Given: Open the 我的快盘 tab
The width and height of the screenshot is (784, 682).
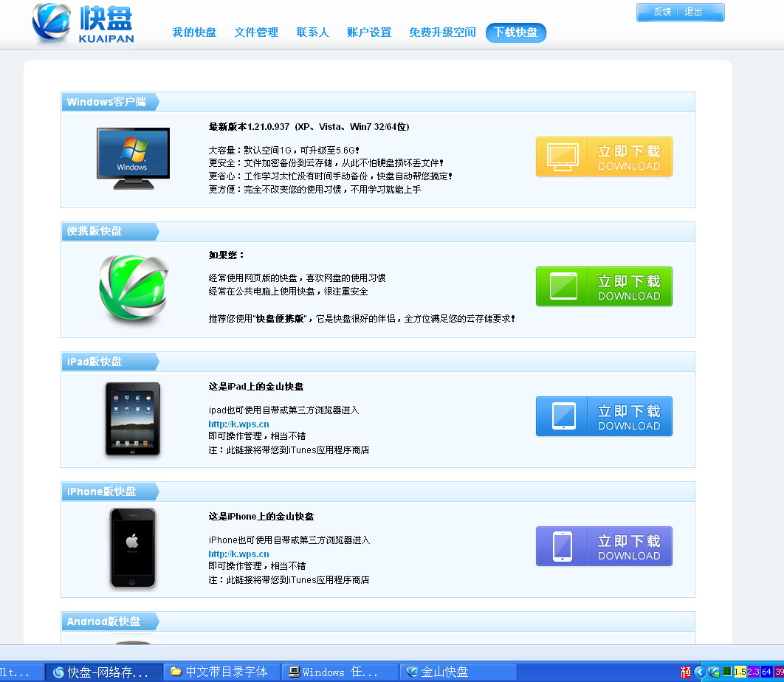Looking at the screenshot, I should pyautogui.click(x=194, y=32).
